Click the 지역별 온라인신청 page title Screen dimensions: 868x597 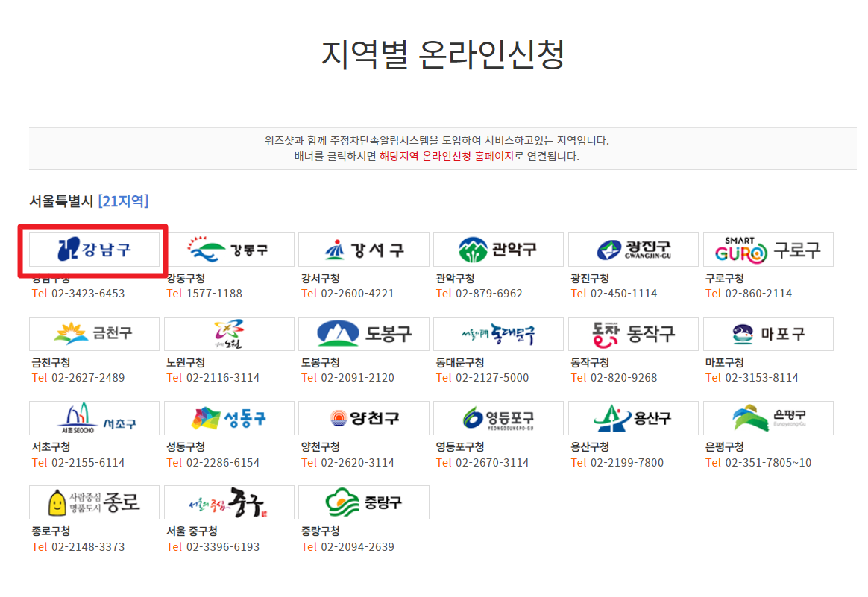(443, 54)
